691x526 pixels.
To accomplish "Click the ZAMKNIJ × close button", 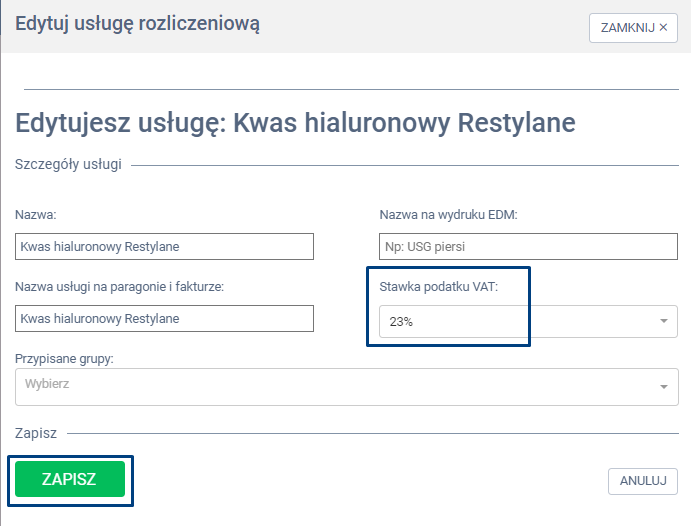I will 633,28.
